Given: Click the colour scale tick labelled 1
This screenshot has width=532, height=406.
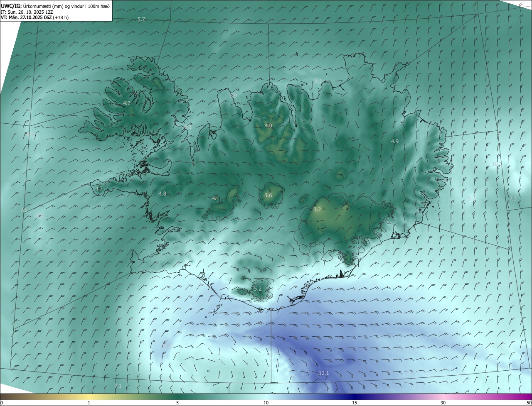Looking at the screenshot, I should [x=89, y=403].
